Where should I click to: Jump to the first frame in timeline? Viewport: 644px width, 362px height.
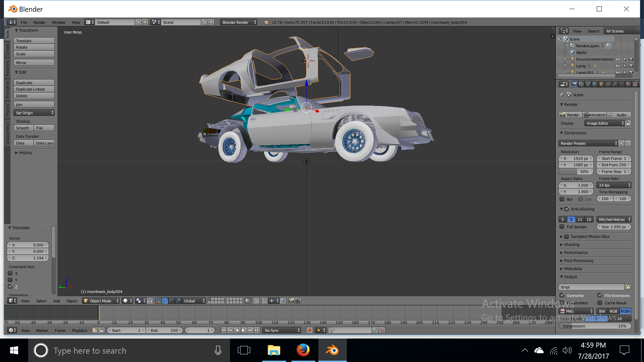pos(223,330)
